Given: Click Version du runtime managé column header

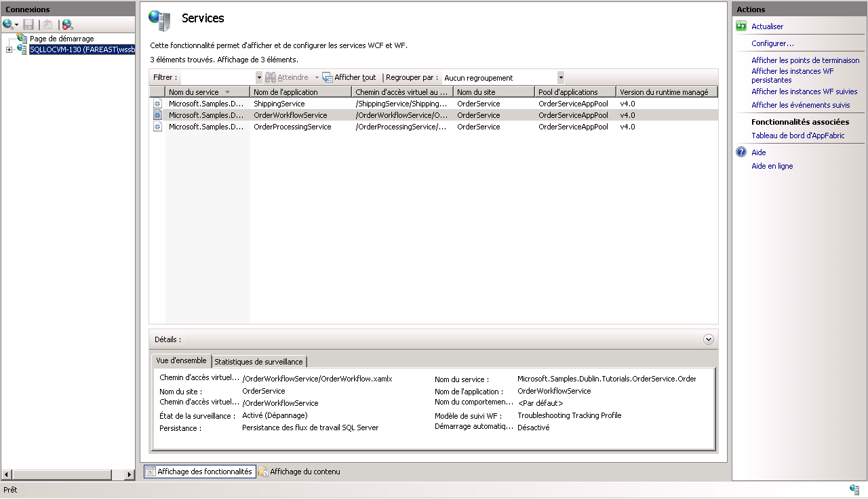Looking at the screenshot, I should pyautogui.click(x=667, y=92).
